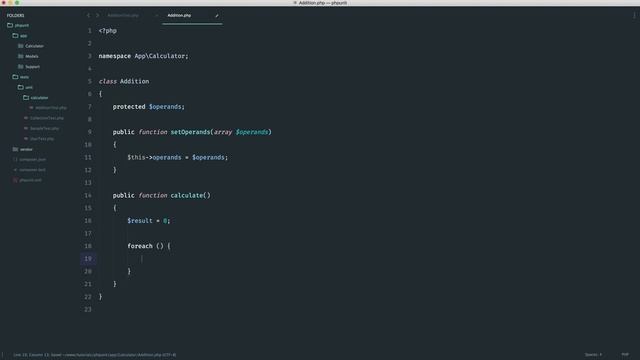Open composer.json from the sidebar
The image size is (640, 360).
[33, 160]
